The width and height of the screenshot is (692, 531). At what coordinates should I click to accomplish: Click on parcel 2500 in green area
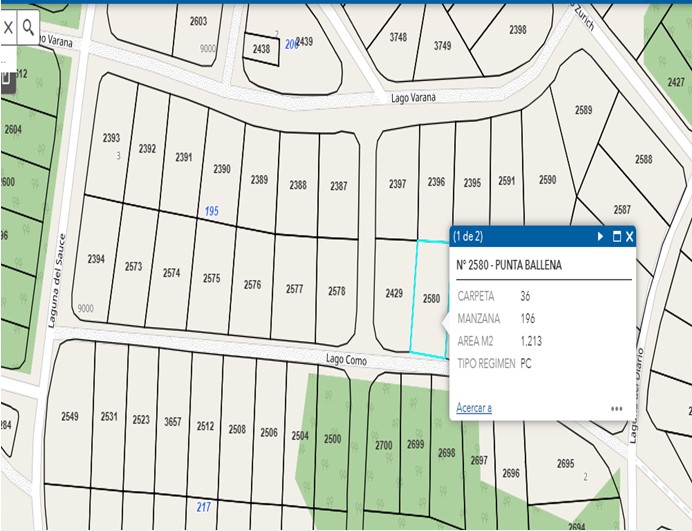pyautogui.click(x=332, y=439)
